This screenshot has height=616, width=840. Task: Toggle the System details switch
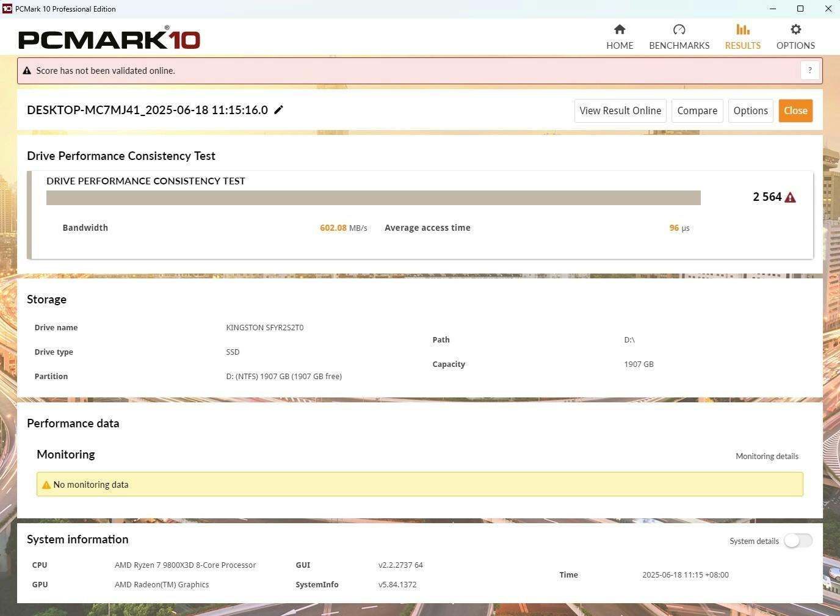coord(798,541)
